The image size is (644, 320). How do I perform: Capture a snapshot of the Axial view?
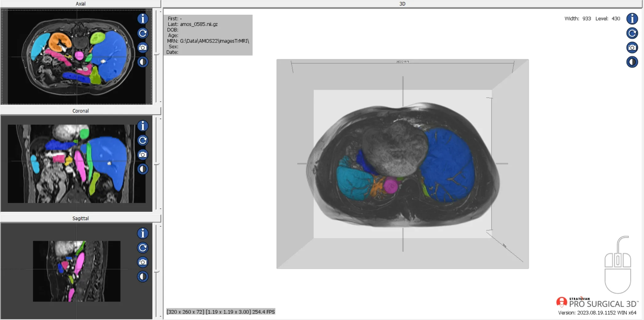pyautogui.click(x=142, y=47)
